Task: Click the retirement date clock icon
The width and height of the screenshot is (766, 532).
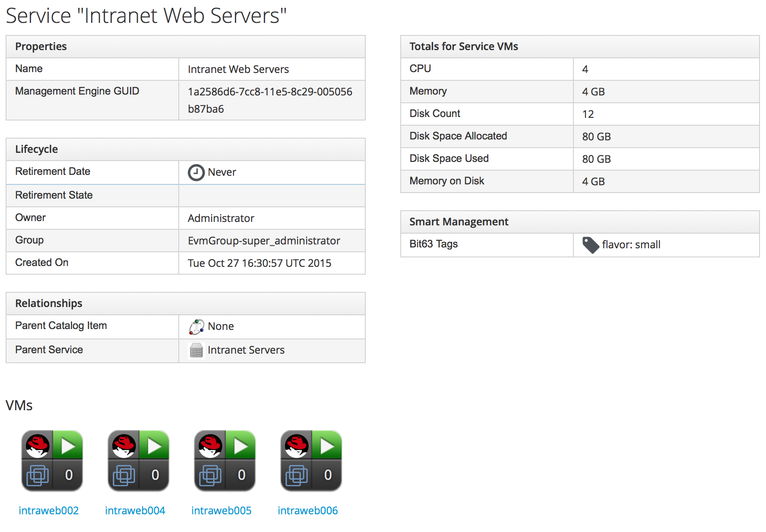Action: pos(196,172)
